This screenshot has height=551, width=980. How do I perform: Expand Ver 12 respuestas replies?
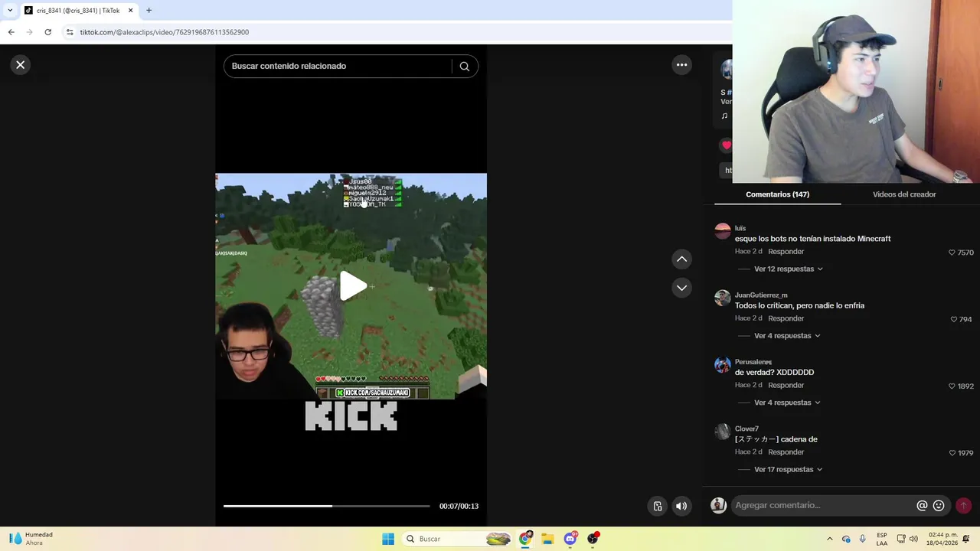point(788,269)
